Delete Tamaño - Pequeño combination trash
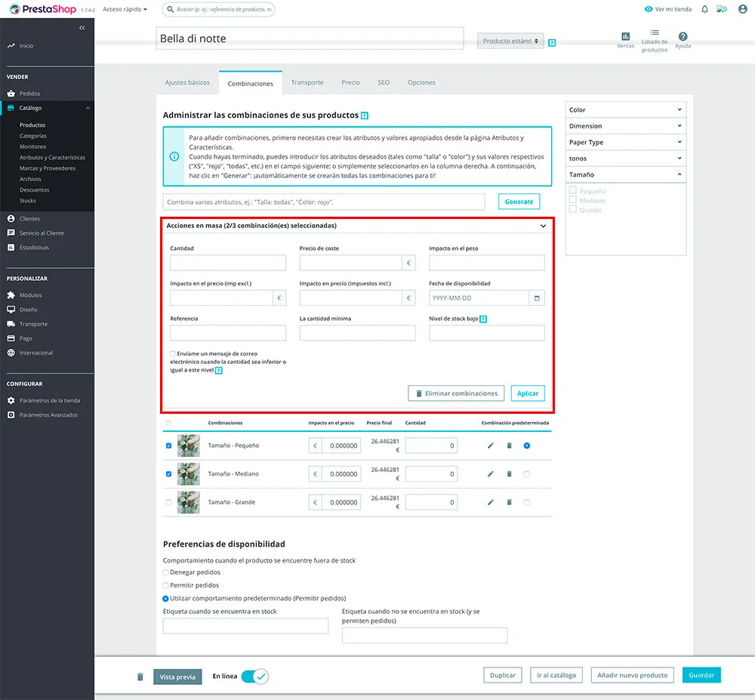Viewport: 755px width, 700px height. coord(509,446)
